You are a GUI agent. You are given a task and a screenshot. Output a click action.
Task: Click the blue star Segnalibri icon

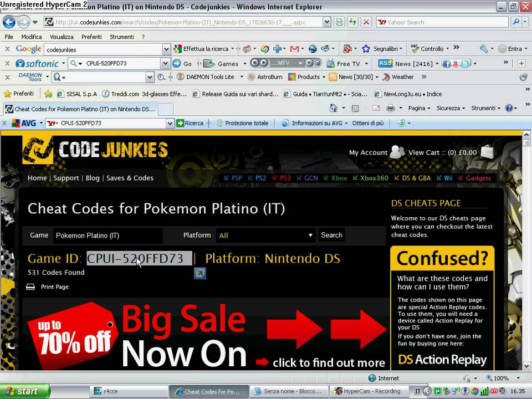[x=366, y=49]
